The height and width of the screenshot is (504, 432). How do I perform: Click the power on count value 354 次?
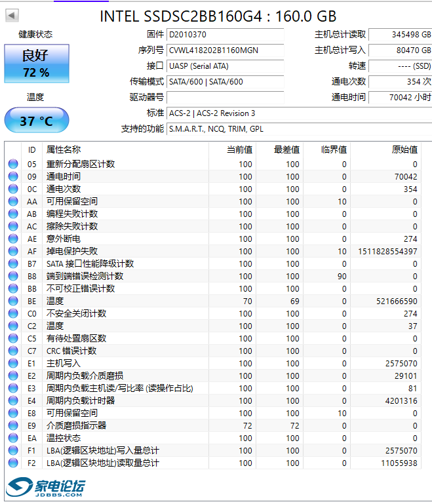400,82
